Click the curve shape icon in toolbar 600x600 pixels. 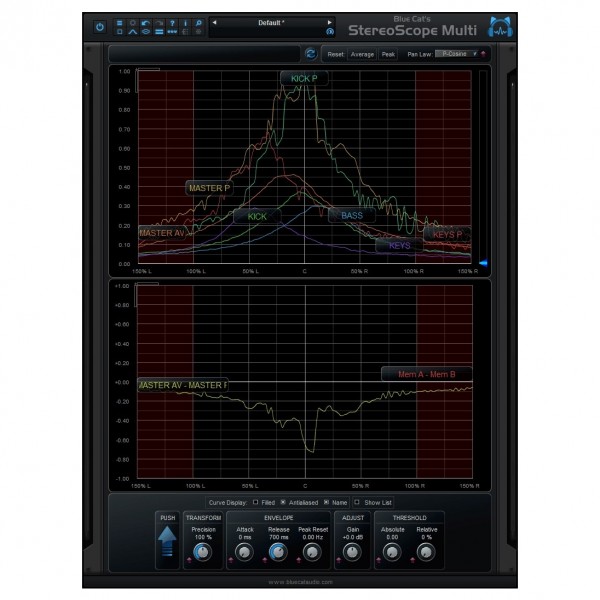133,32
